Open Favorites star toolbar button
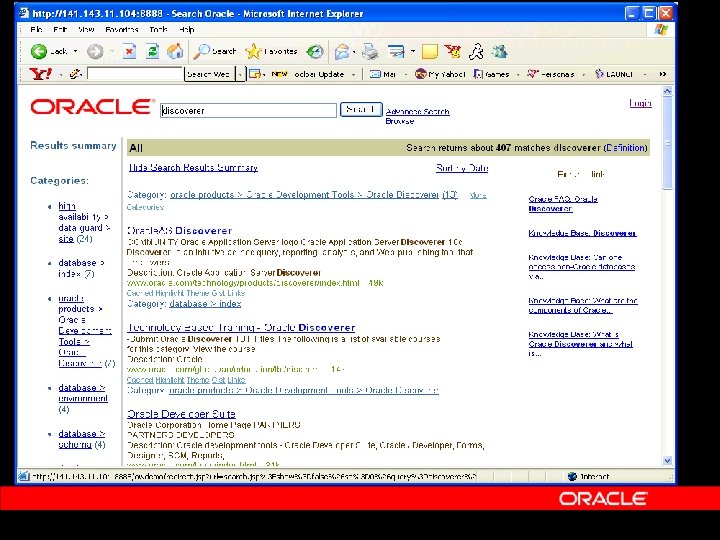The height and width of the screenshot is (540, 720). click(x=271, y=51)
